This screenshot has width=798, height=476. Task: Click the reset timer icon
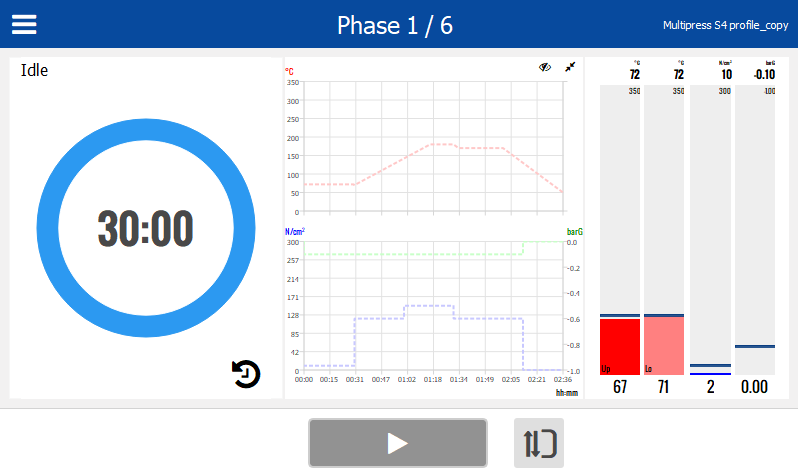tap(246, 374)
